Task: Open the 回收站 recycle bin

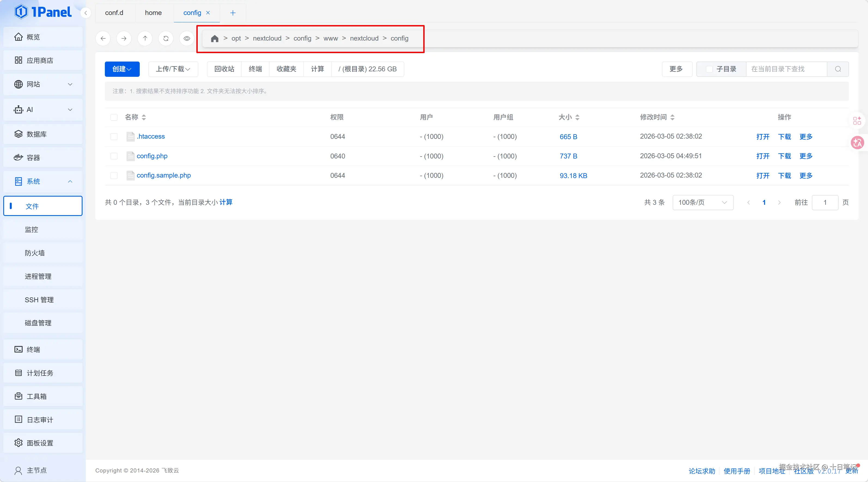Action: tap(224, 69)
